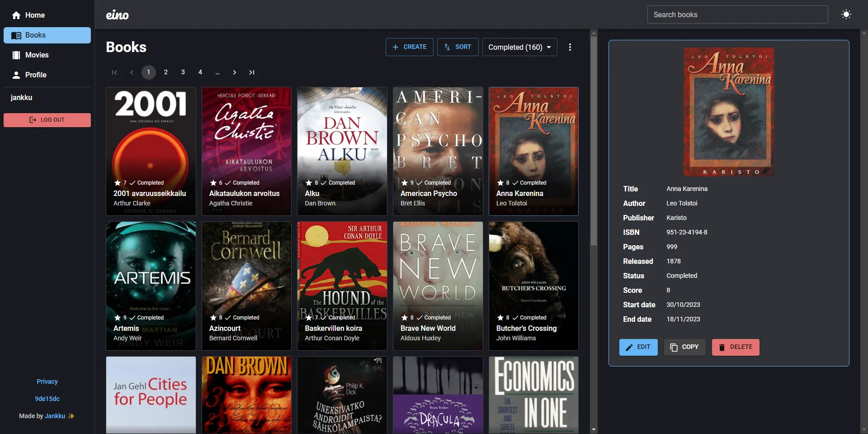
Task: Visit the Jankku author link
Action: [x=55, y=416]
